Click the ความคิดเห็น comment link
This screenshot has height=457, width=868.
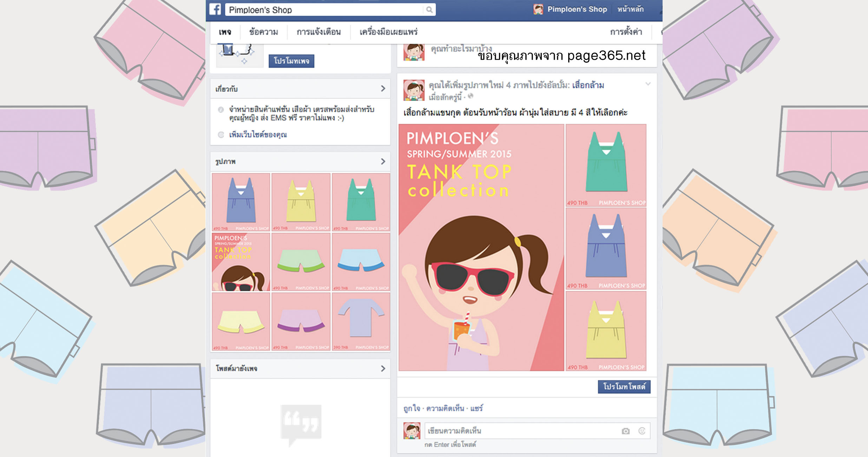point(445,408)
